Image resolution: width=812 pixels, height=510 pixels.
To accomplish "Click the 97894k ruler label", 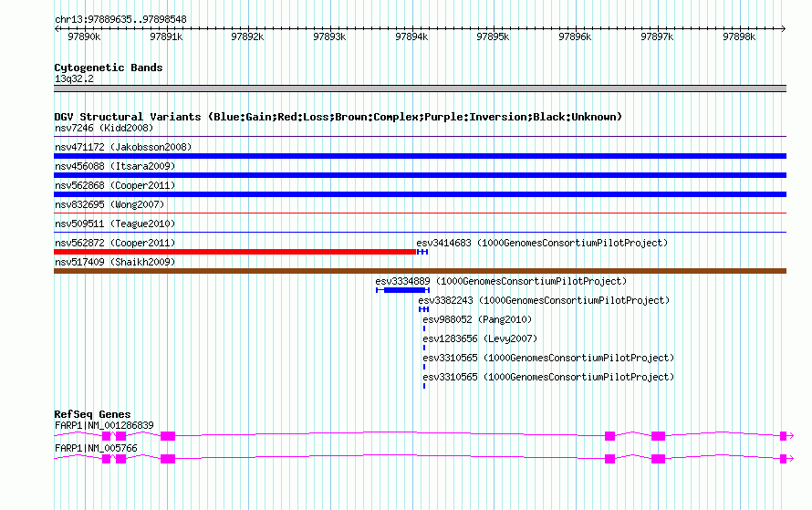I will (411, 36).
